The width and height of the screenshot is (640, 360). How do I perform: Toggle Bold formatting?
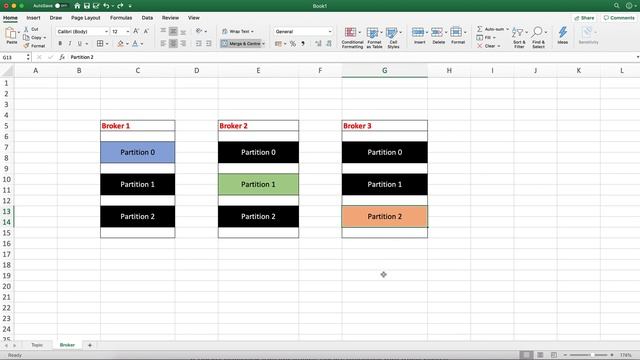click(60, 44)
